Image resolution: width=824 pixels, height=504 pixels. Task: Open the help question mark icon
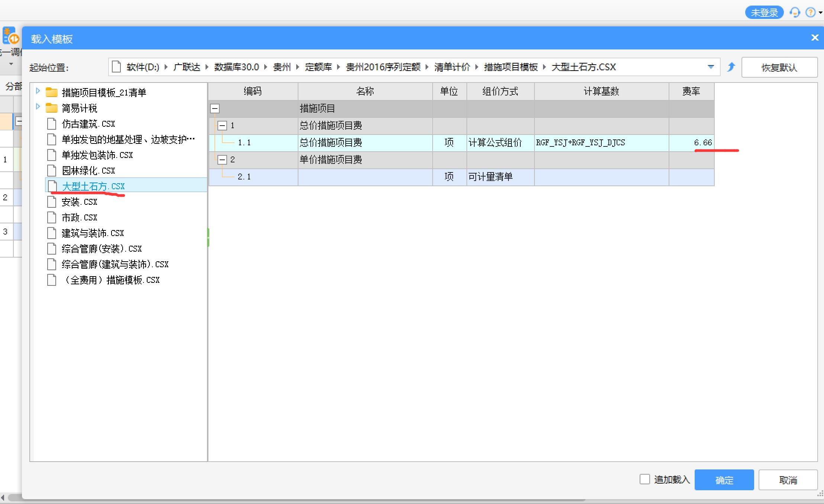click(x=810, y=13)
